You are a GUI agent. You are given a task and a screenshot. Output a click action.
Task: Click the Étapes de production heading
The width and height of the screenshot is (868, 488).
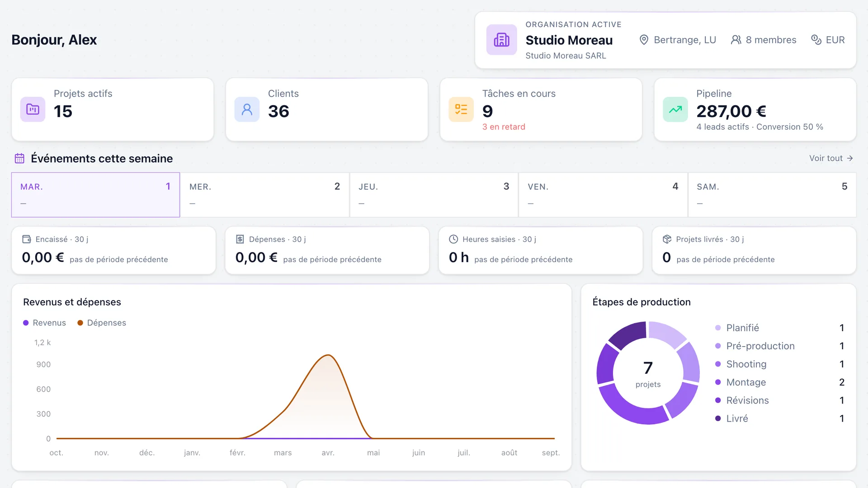642,302
